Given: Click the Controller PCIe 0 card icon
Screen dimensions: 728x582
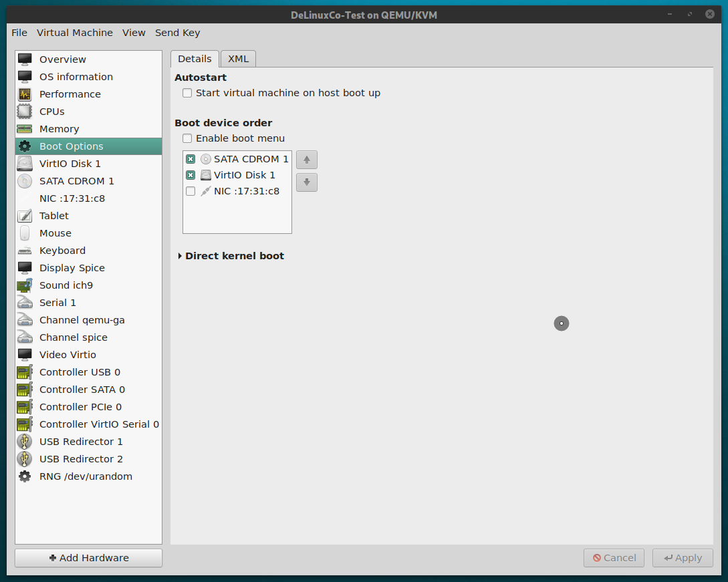Looking at the screenshot, I should [25, 406].
